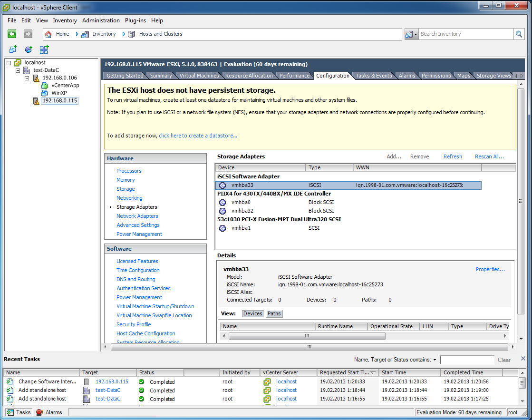Click the Hosts and Clusters icon
Viewport: 532px width, 420px height.
[131, 34]
